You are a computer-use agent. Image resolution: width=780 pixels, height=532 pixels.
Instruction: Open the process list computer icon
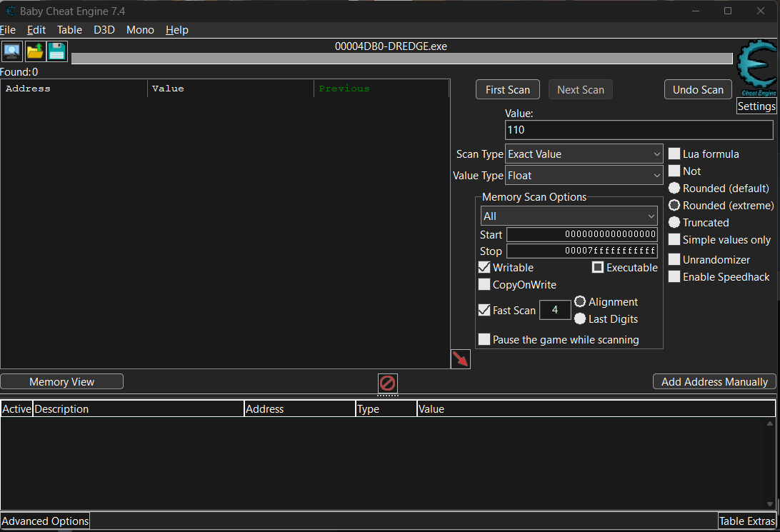[x=11, y=51]
